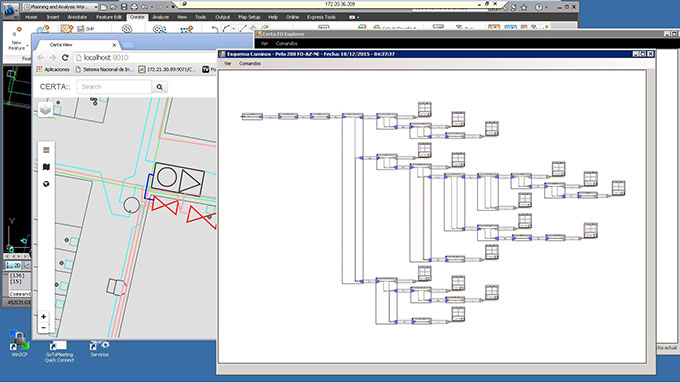
Task: Expand the New Feature dropdown arrow
Action: pos(27,46)
